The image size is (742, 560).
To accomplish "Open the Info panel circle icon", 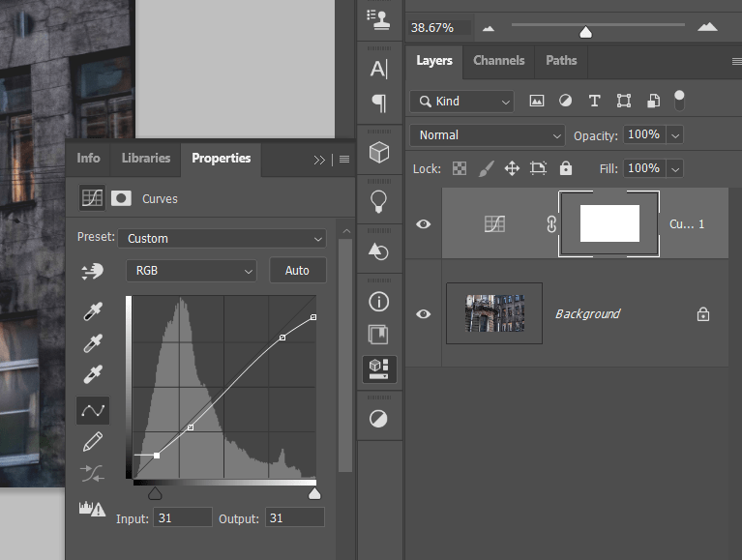I will (378, 302).
